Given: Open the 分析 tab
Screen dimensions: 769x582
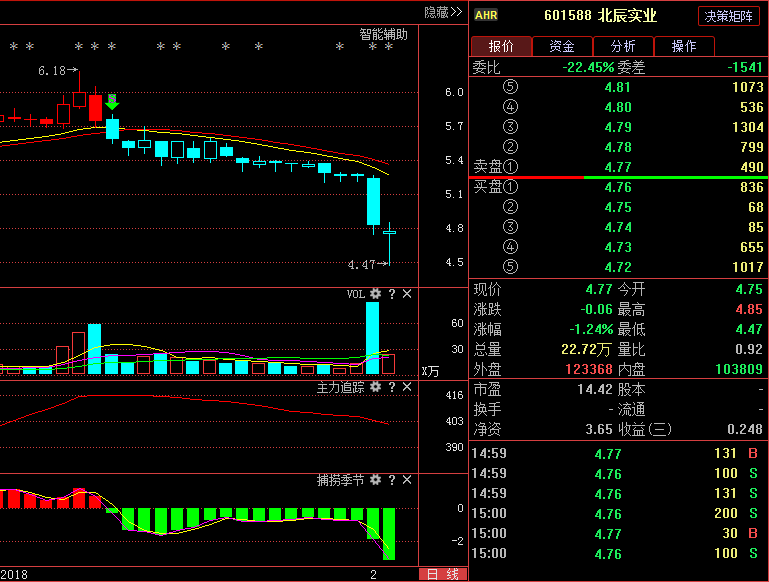Looking at the screenshot, I should 623,46.
